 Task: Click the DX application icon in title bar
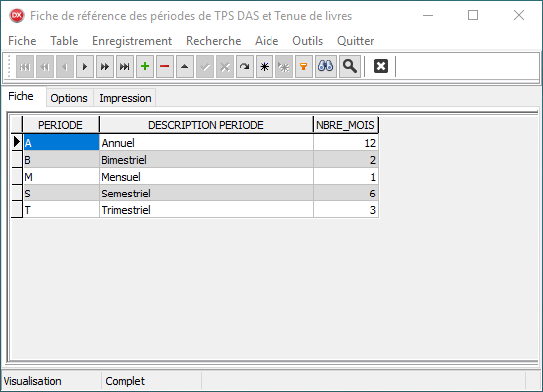(x=17, y=16)
